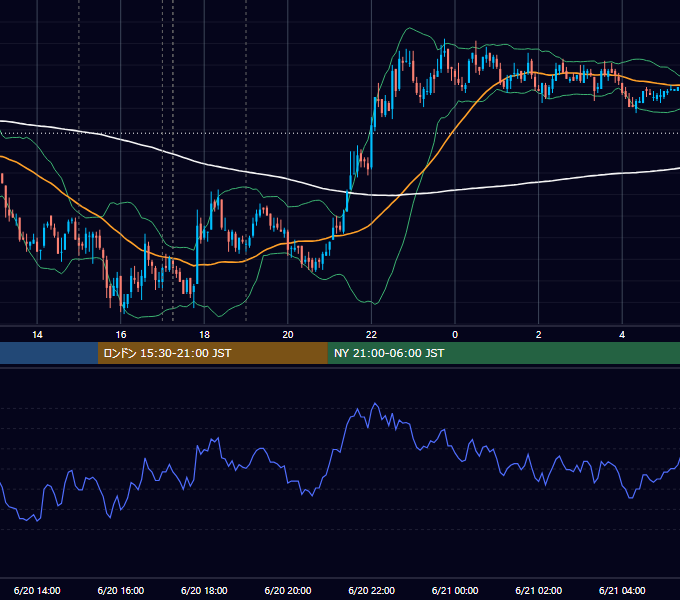Click the blue session band before London
Screen dimensions: 680x600
tap(49, 353)
